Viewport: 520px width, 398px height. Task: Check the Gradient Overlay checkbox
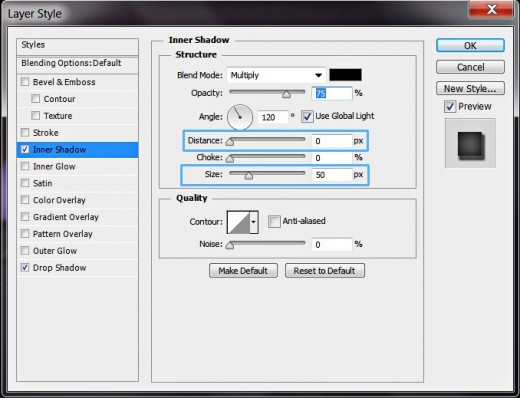[x=25, y=217]
